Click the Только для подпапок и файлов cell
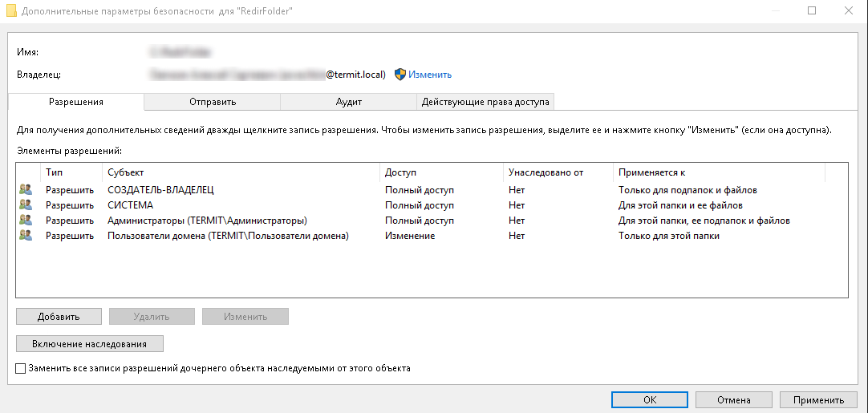 (688, 190)
